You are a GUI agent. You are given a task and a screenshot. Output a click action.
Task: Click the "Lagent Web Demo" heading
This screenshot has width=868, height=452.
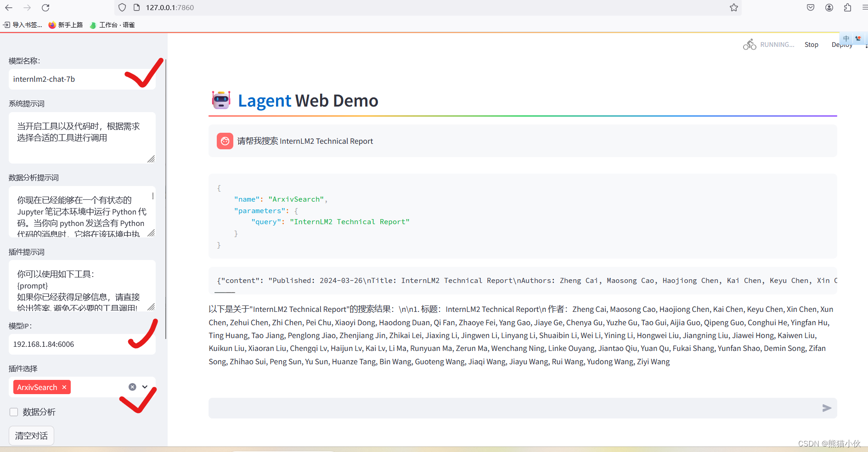click(x=308, y=101)
